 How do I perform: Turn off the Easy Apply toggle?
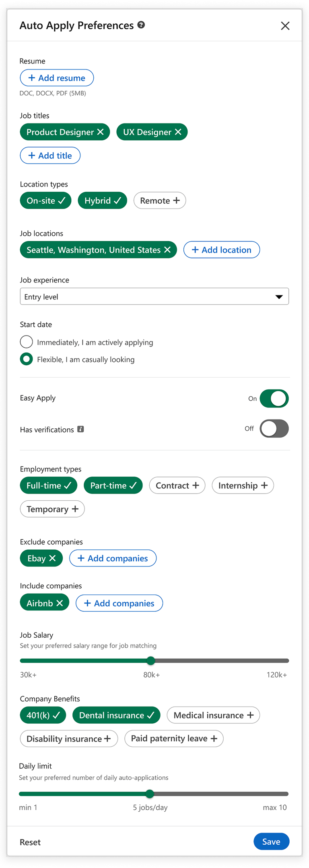click(x=274, y=399)
